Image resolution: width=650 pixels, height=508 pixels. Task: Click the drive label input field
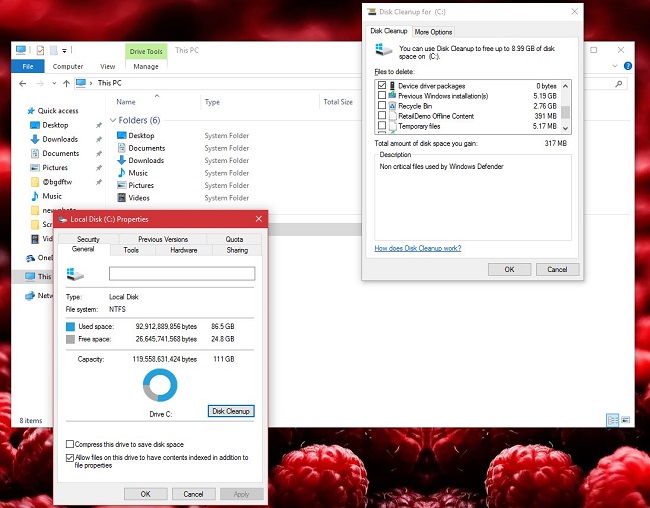pyautogui.click(x=182, y=274)
